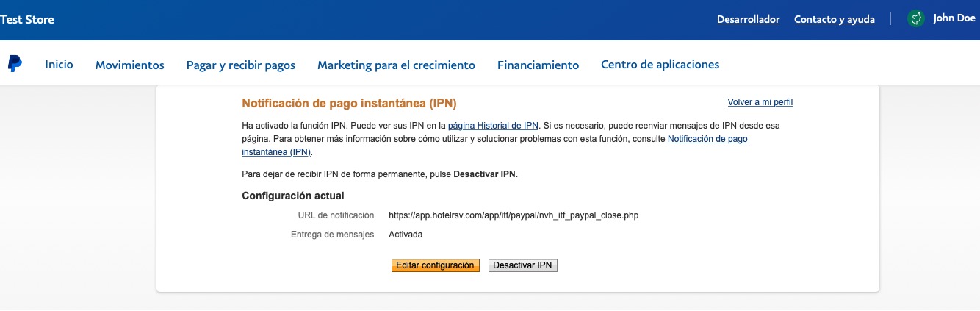Open the Financiamiento menu item
This screenshot has width=980, height=311.
tap(538, 65)
